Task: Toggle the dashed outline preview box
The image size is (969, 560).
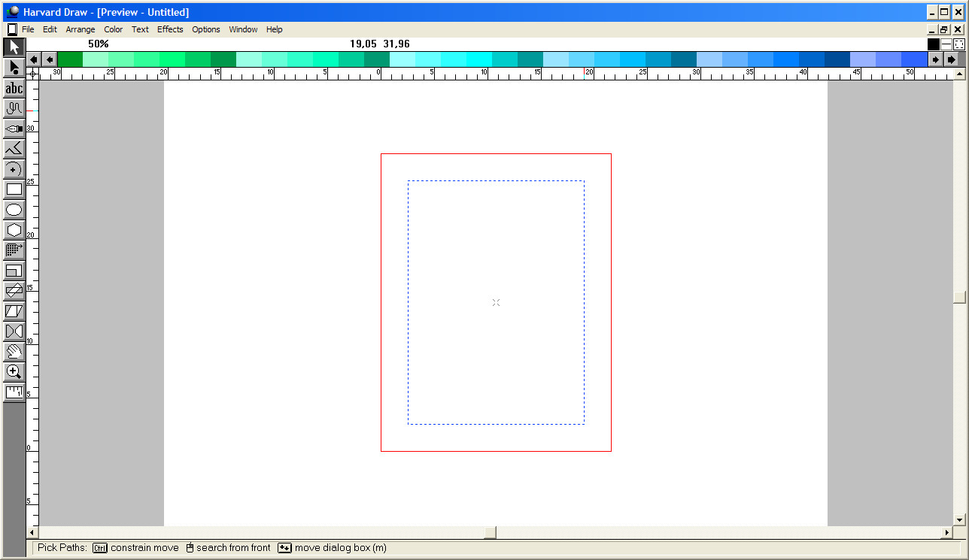Action: coord(958,44)
